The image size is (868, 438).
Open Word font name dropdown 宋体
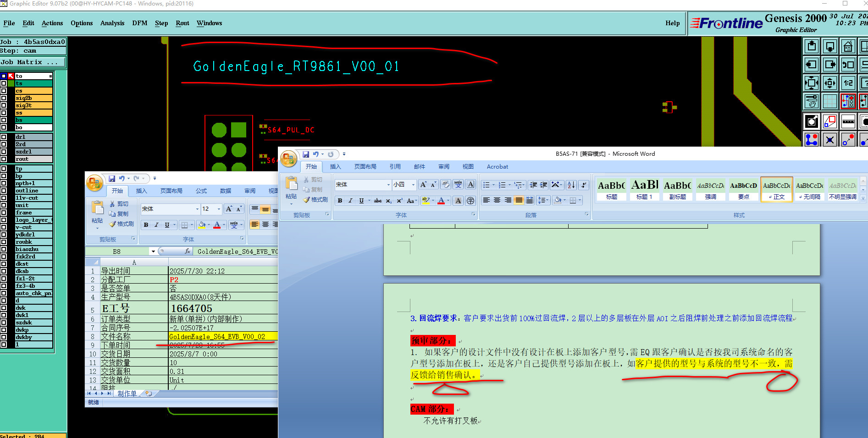pyautogui.click(x=388, y=185)
